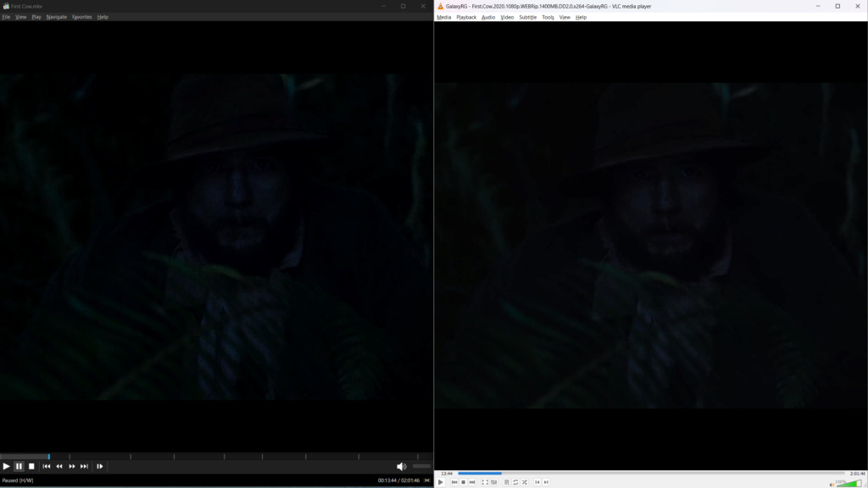Click VLC's elapsed time "13:44"
The image size is (868, 488).
click(x=447, y=474)
